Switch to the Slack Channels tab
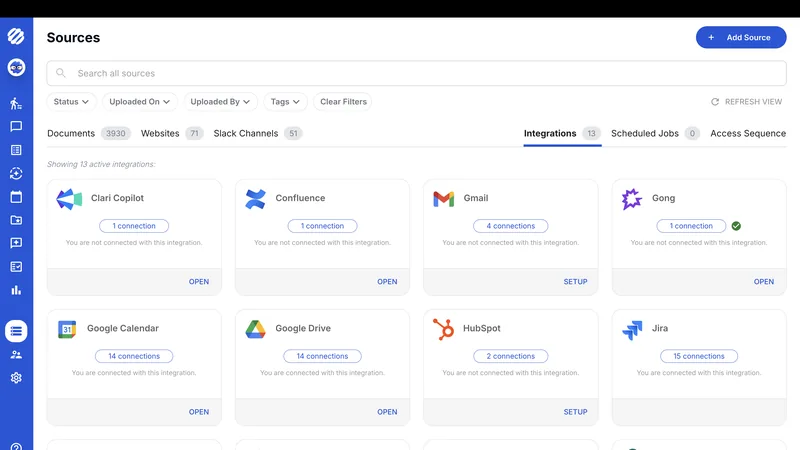This screenshot has height=450, width=800. click(258, 133)
